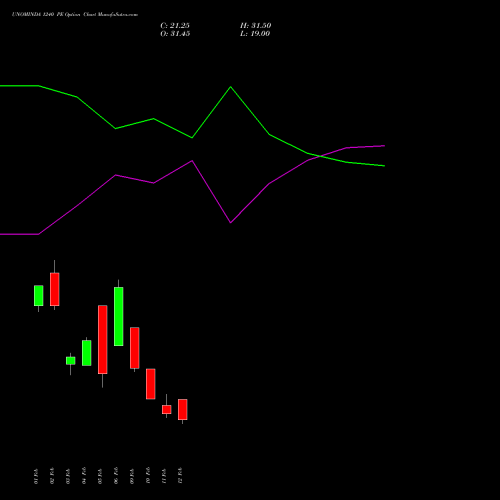
Task: Click where green and purple lines cross
Action: coord(320,156)
